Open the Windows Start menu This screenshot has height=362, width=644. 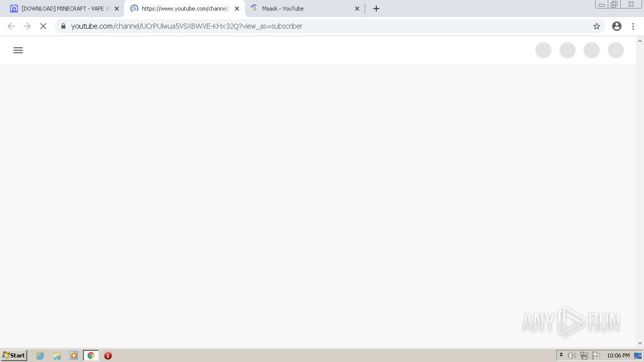point(14,355)
